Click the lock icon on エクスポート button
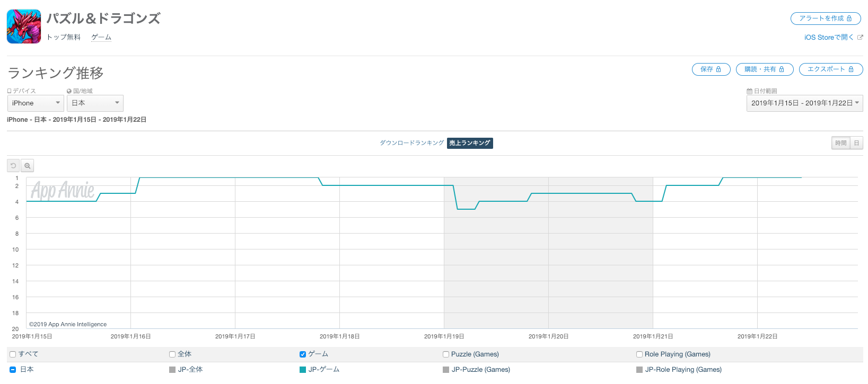This screenshot has height=384, width=868. 851,69
